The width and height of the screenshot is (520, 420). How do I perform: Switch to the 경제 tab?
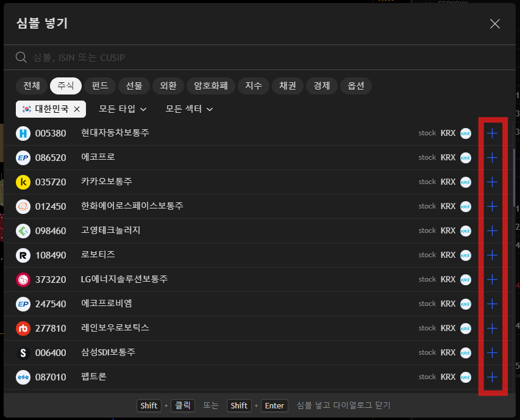pos(322,86)
